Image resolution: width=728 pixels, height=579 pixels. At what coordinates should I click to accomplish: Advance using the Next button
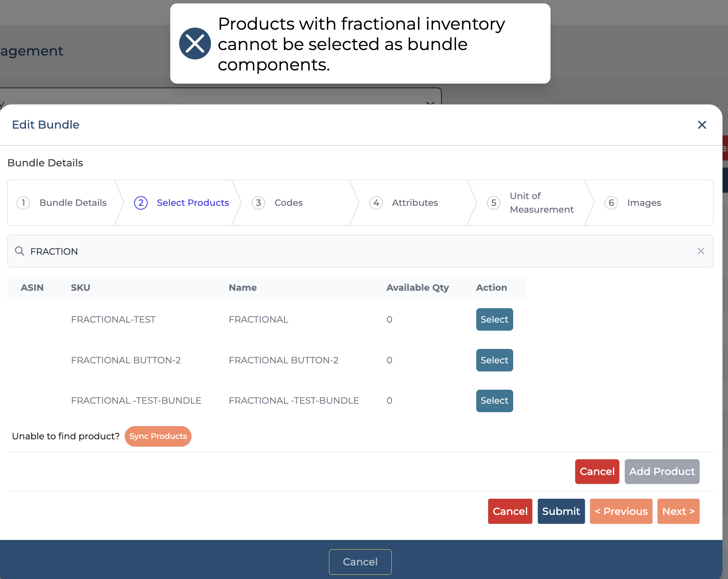(x=678, y=512)
